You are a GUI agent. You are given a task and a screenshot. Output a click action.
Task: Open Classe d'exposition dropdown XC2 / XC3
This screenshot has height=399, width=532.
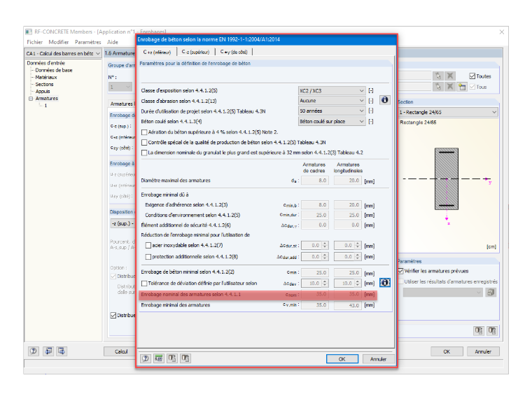[x=332, y=90]
